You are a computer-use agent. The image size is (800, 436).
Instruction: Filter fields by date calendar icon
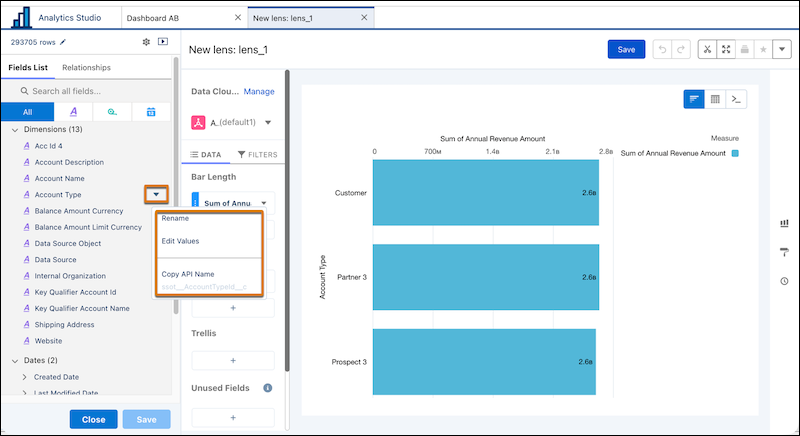(x=151, y=112)
